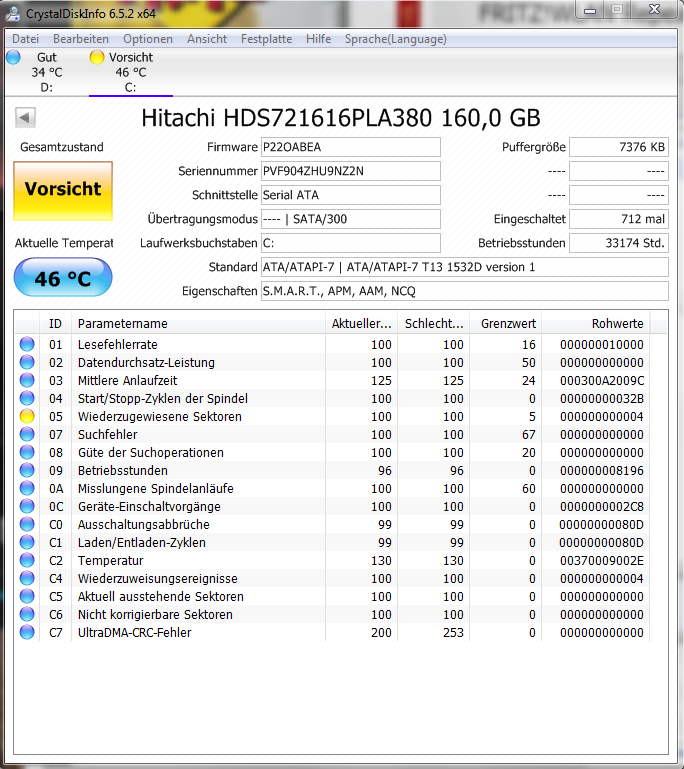Click yellow warning icon for Wiederzugewiesene Sektoren

[27, 416]
